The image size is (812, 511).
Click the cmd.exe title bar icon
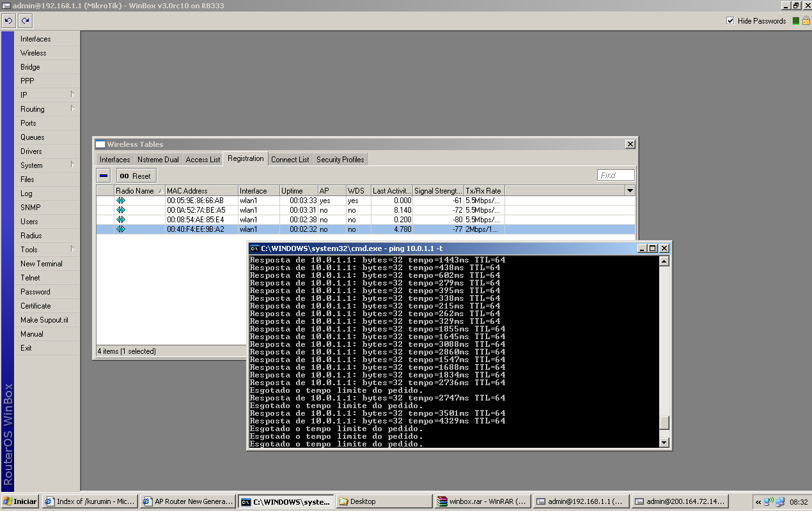pos(254,248)
